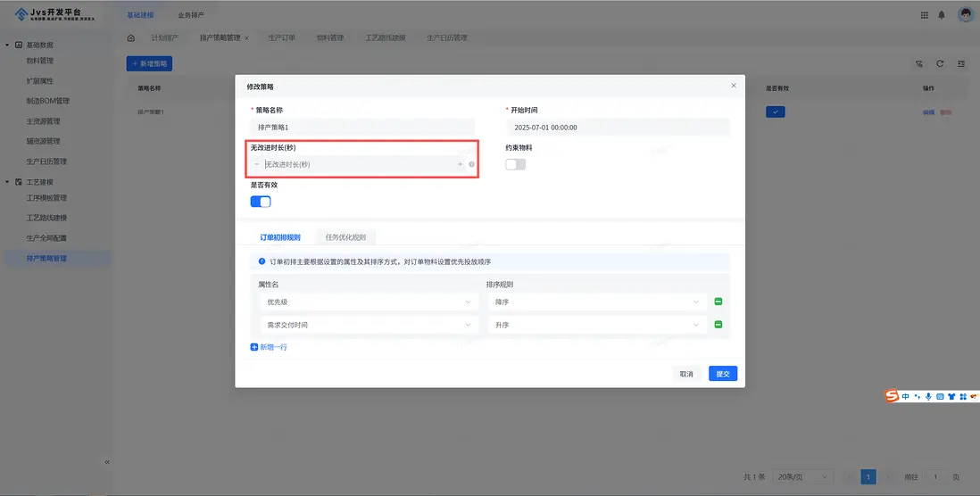
Task: Toggle 是否有效 in table row 排产策略1
Action: pyautogui.click(x=776, y=112)
